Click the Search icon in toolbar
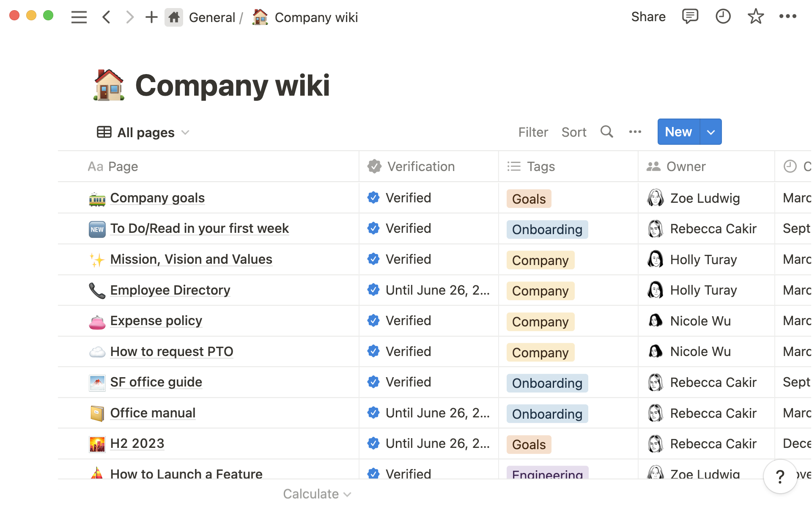The height and width of the screenshot is (508, 812). (x=607, y=132)
